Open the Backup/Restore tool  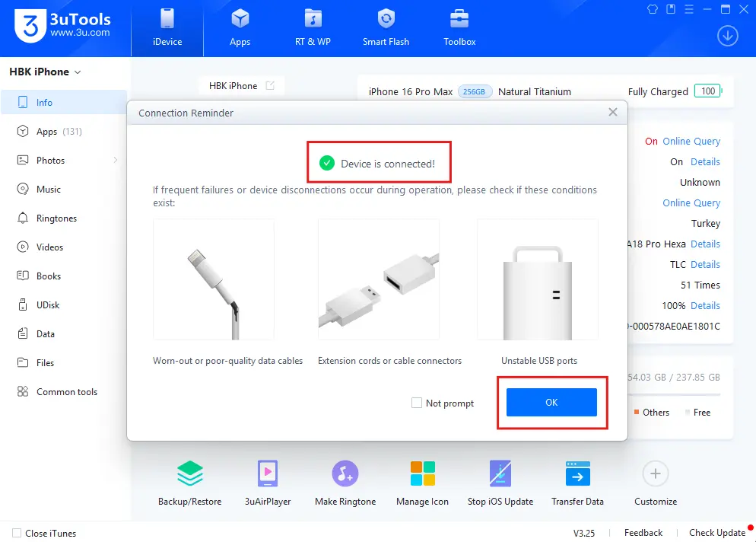[x=189, y=473]
